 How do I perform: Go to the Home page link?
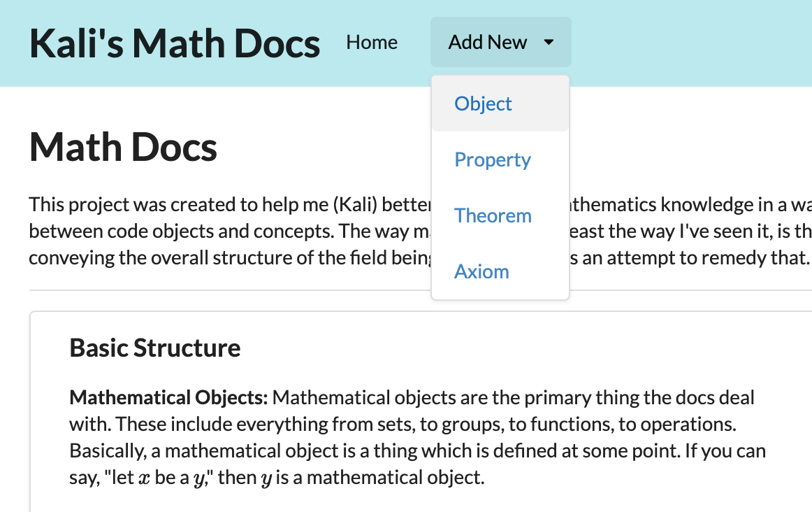point(372,42)
